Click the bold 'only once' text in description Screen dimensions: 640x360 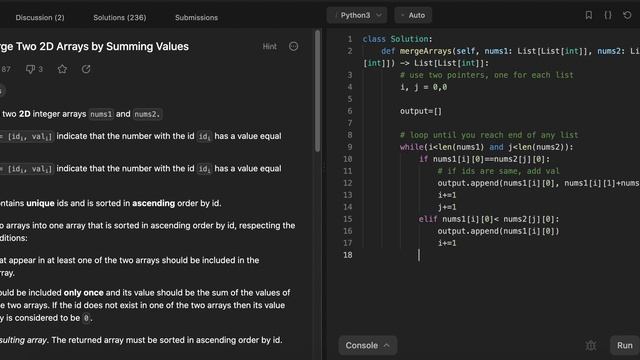pyautogui.click(x=84, y=293)
